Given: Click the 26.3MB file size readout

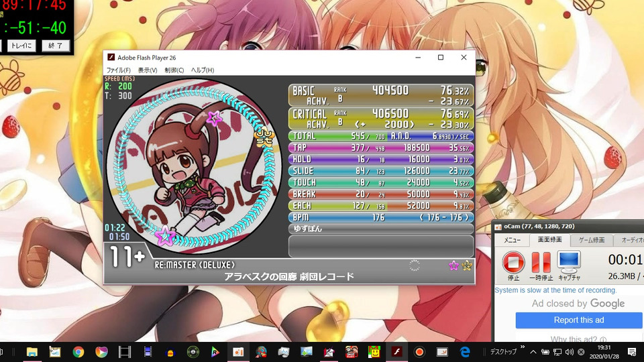Looking at the screenshot, I should click(622, 277).
